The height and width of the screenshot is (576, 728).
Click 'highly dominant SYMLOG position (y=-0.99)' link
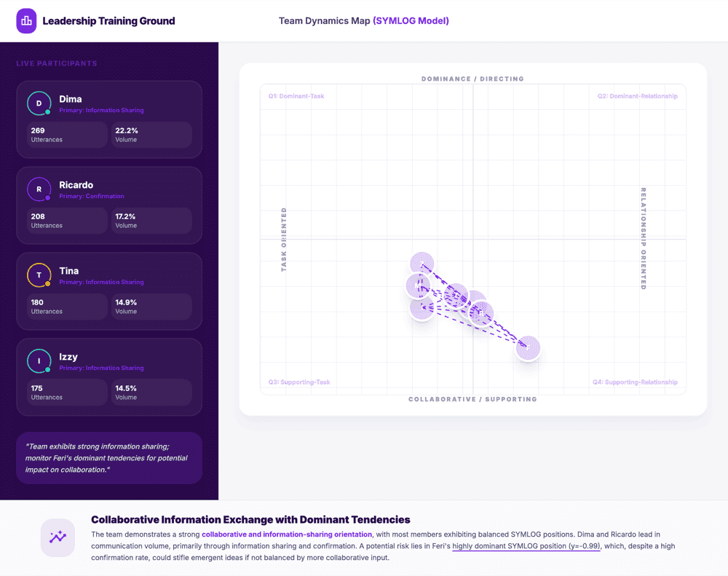[526, 546]
